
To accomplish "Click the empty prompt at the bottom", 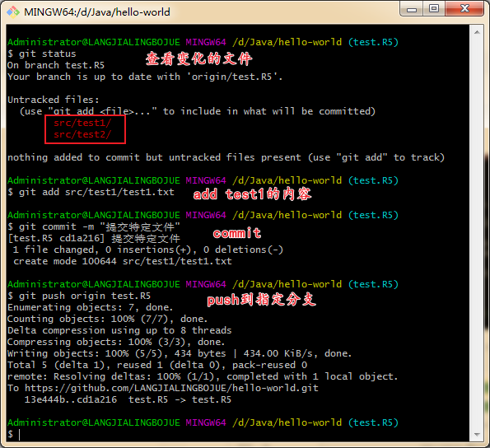I will tap(14, 434).
